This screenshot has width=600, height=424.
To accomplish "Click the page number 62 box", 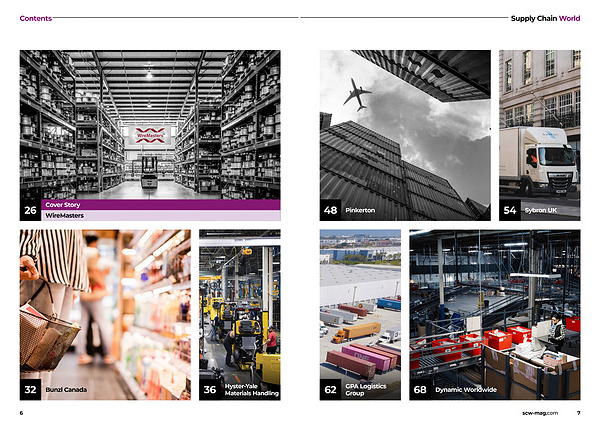I will click(331, 390).
